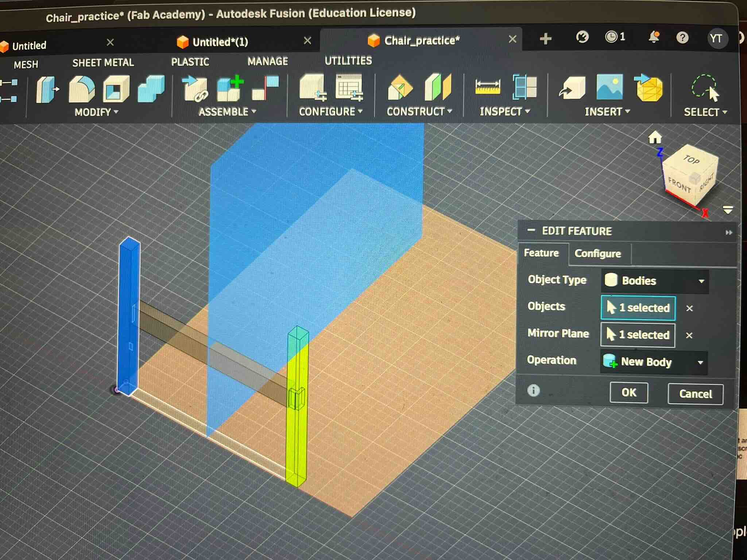The height and width of the screenshot is (560, 747).
Task: Clear the selected Objects with the X
Action: pos(689,308)
